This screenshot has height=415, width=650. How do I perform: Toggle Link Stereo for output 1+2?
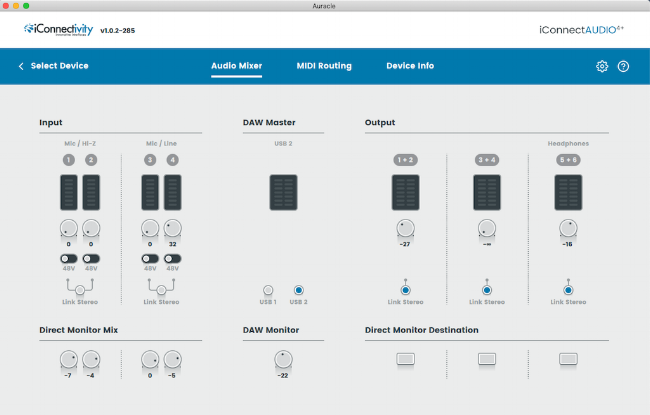[405, 290]
